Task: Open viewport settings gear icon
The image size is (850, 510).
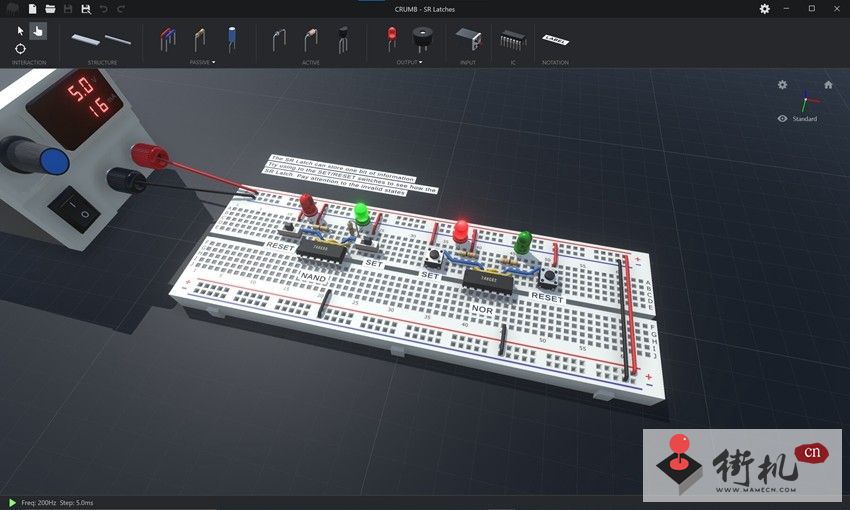Action: pos(782,85)
